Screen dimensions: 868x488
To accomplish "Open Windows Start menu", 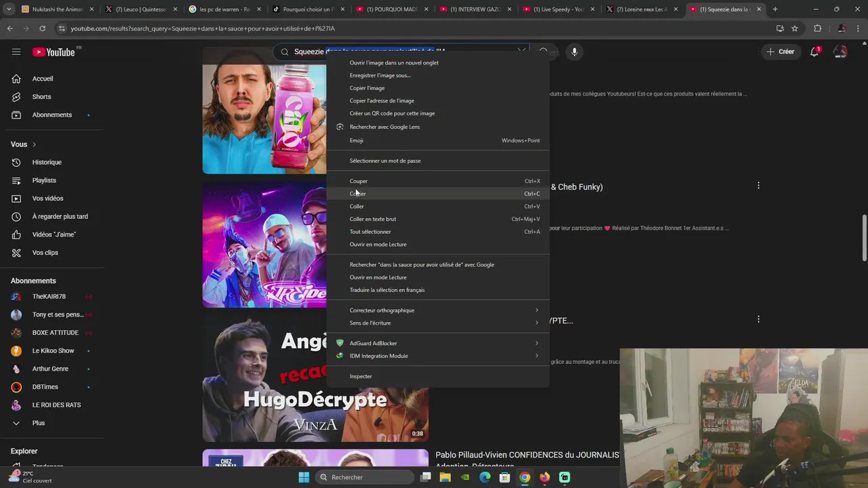I will click(304, 477).
